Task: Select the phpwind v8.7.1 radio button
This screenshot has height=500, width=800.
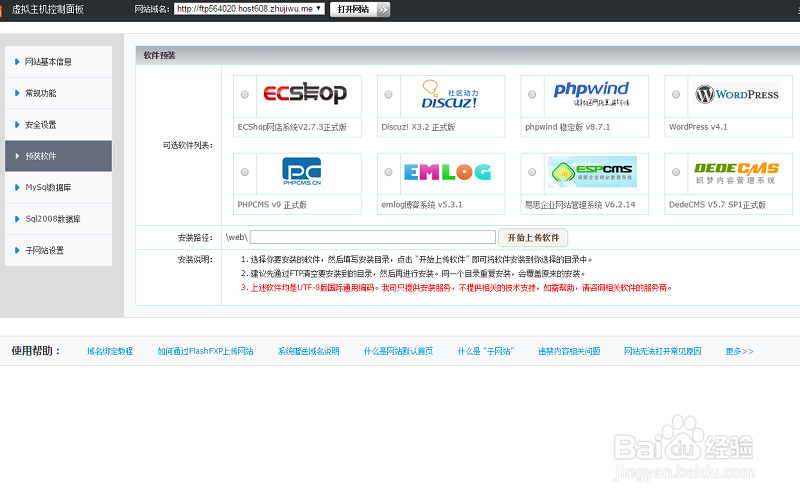Action: pyautogui.click(x=532, y=94)
